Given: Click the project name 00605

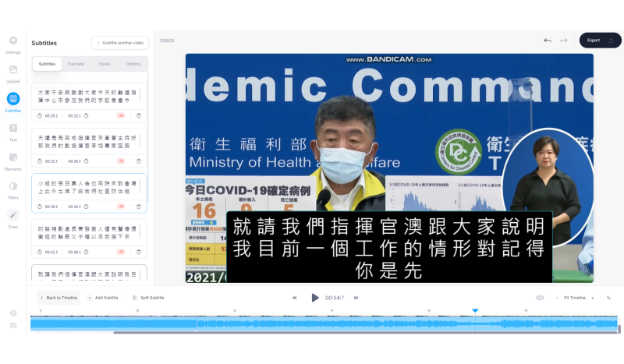Looking at the screenshot, I should [x=167, y=41].
